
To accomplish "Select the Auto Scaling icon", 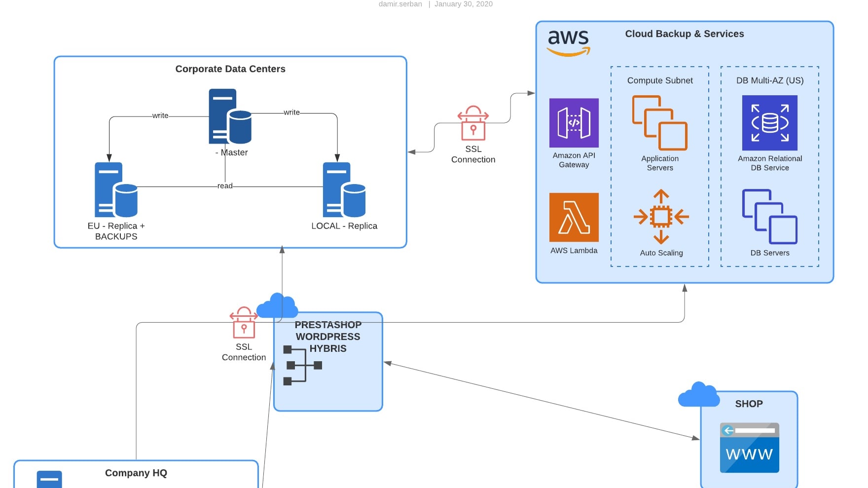I will [661, 217].
